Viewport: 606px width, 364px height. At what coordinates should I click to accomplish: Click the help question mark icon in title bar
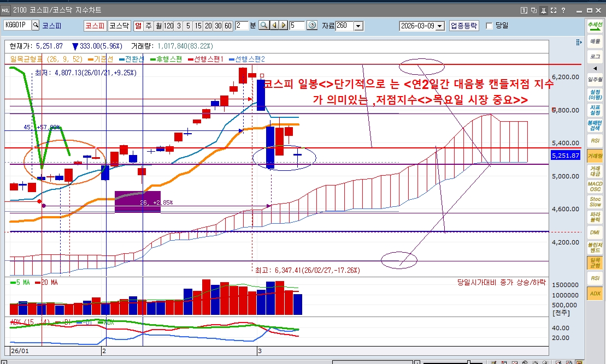[x=563, y=10]
